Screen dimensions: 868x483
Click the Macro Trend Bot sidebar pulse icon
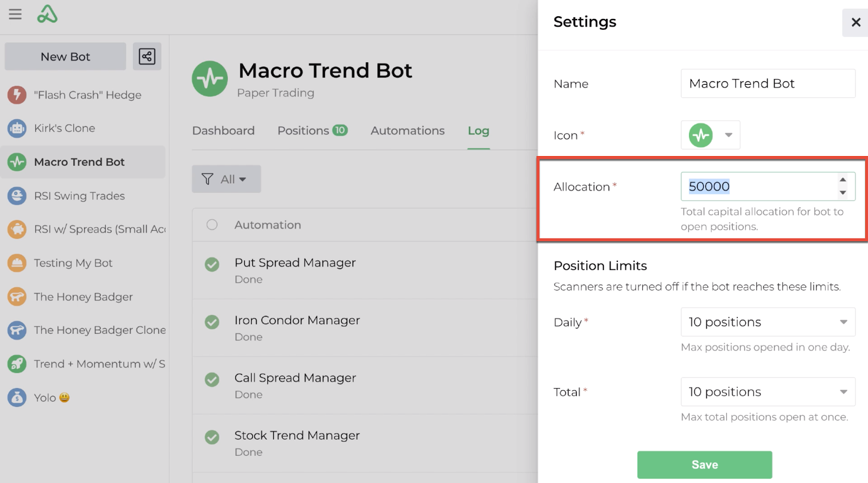click(17, 162)
